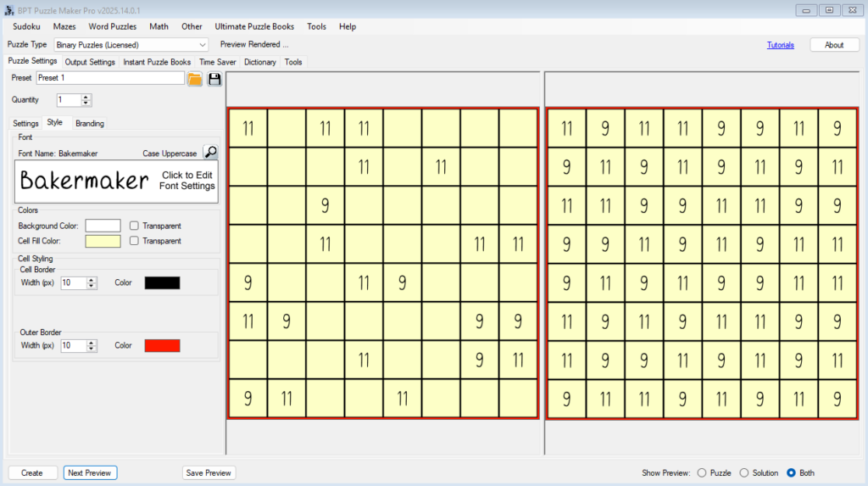Click the open preset folder icon
The height and width of the screenshot is (486, 868).
click(x=195, y=79)
